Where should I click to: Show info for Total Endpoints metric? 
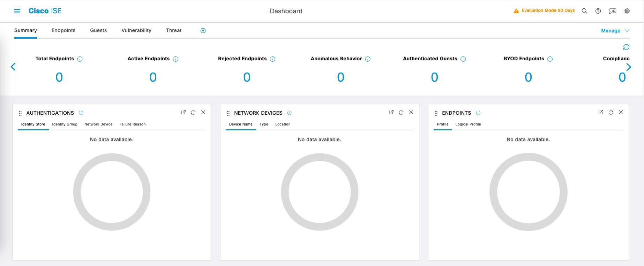point(80,59)
